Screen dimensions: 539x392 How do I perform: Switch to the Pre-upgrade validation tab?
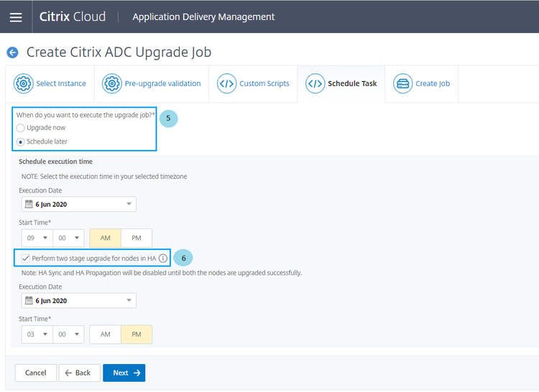152,84
